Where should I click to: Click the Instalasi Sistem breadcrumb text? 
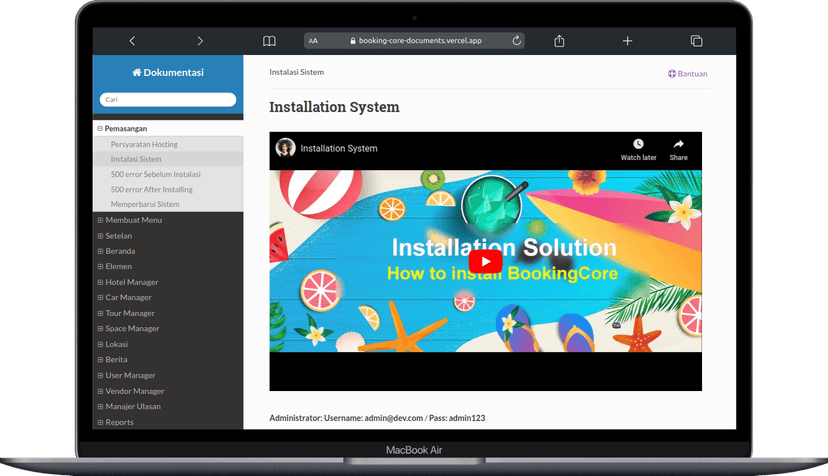pyautogui.click(x=296, y=72)
